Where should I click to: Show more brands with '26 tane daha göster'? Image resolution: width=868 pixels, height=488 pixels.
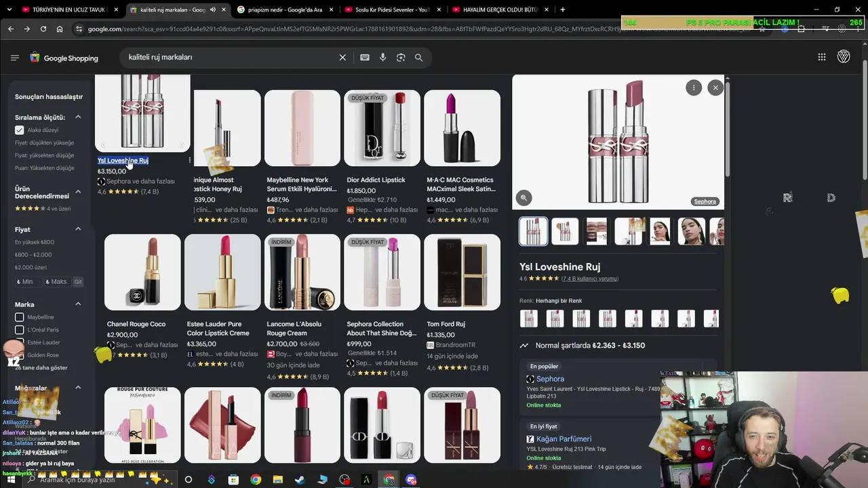[x=41, y=368]
